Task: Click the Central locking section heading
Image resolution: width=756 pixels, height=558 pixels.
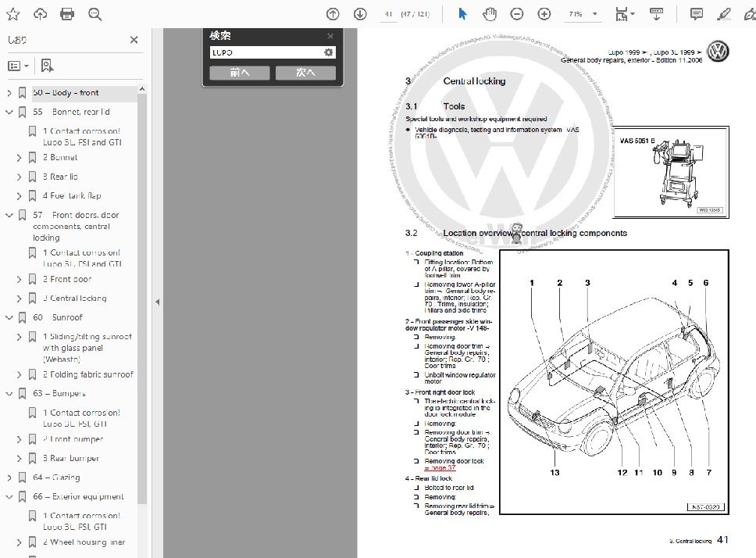Action: point(474,81)
